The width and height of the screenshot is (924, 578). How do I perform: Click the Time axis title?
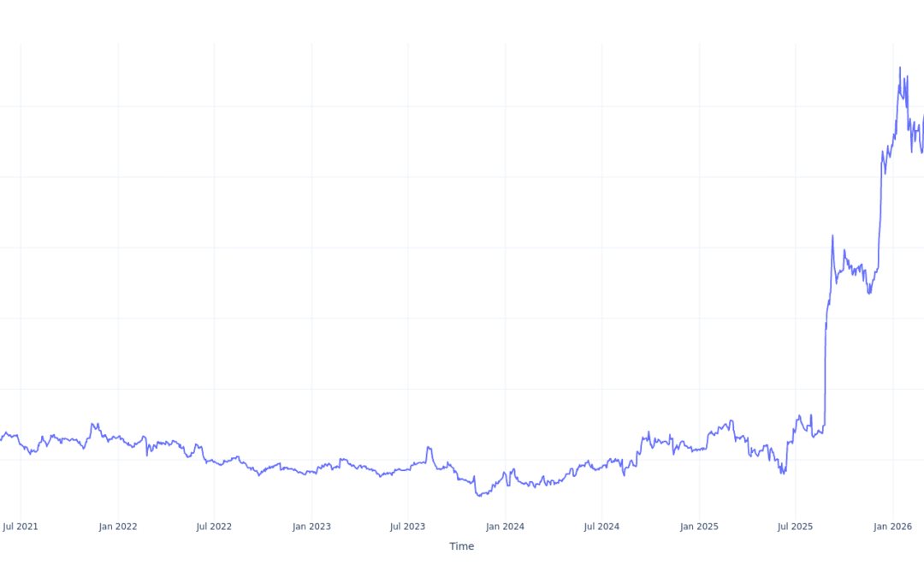coord(462,546)
